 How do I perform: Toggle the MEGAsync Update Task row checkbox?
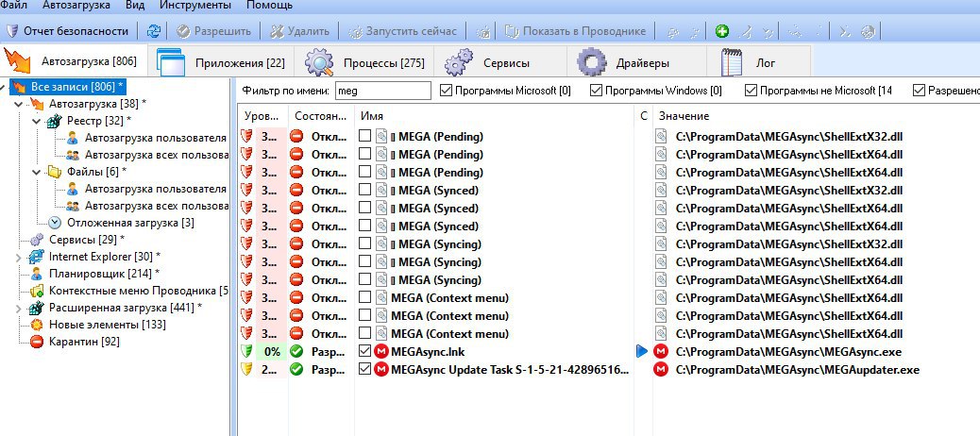pyautogui.click(x=365, y=370)
